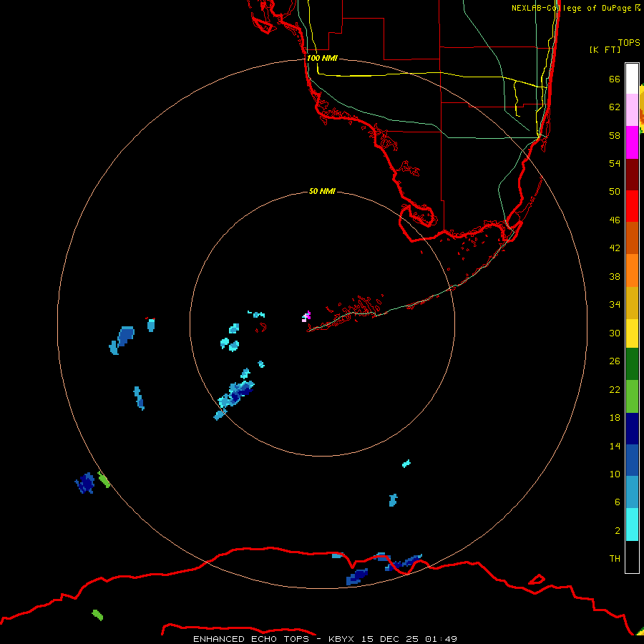The image size is (644, 644).
Task: Select legend value 38
Action: tap(615, 277)
